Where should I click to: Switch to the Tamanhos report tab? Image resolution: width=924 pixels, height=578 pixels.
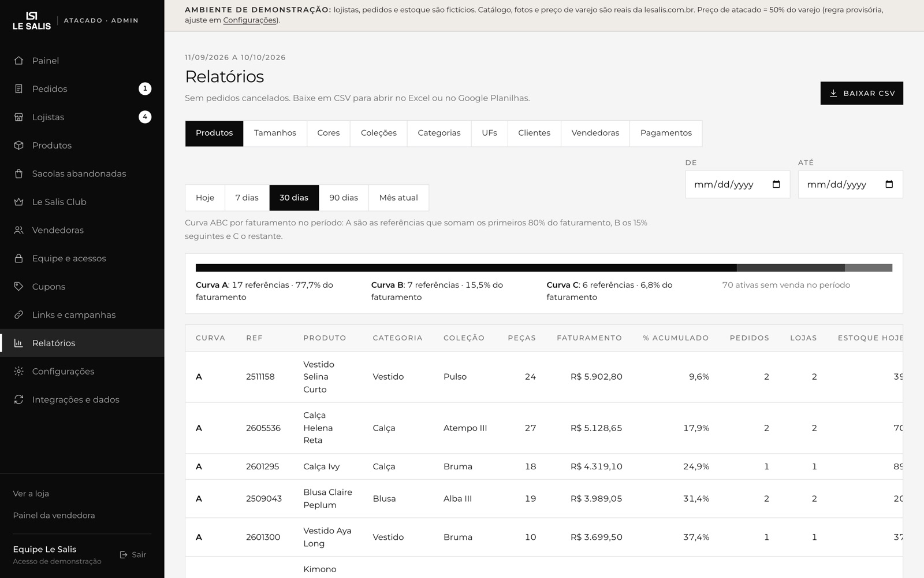coord(275,133)
